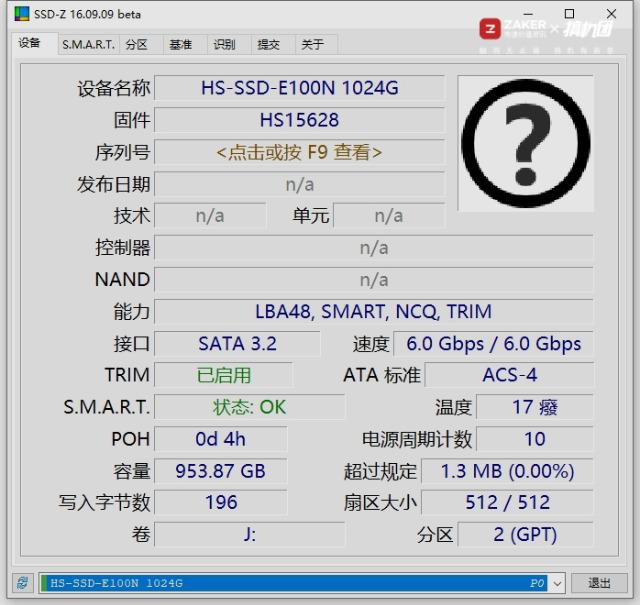640x605 pixels.
Task: Click partition value 2 (GPT)
Action: coord(525,534)
